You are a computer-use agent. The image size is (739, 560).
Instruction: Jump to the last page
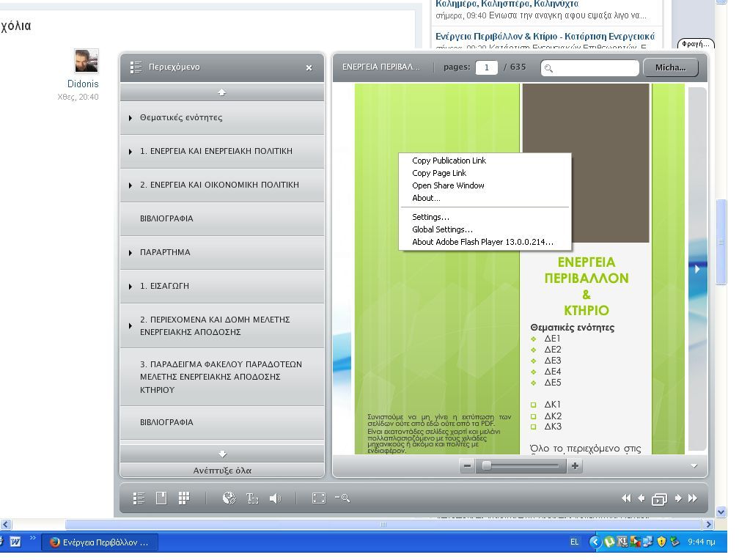point(693,498)
